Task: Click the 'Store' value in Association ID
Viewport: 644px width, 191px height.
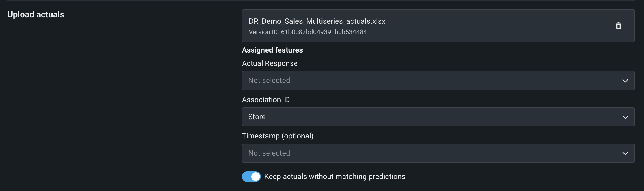Action: 257,117
